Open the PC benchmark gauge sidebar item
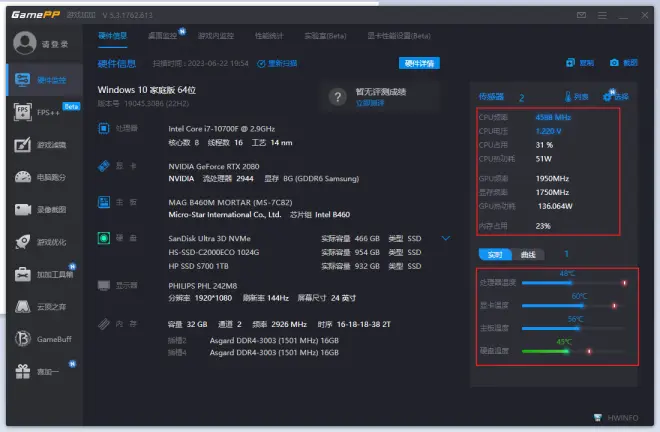 45,177
